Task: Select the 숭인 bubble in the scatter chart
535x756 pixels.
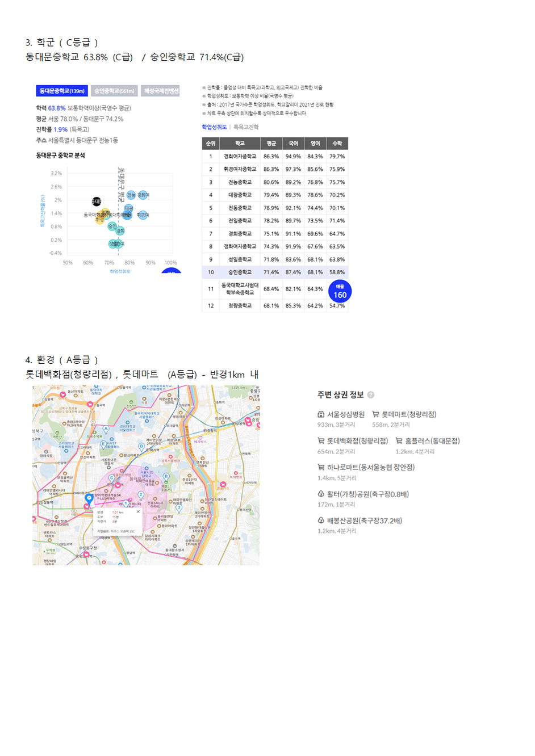Action: click(112, 226)
